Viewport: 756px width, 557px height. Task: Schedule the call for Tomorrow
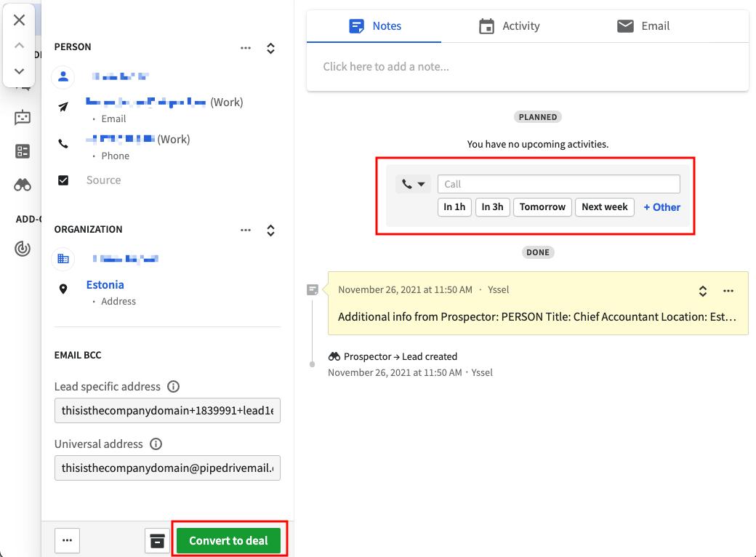[x=542, y=207]
